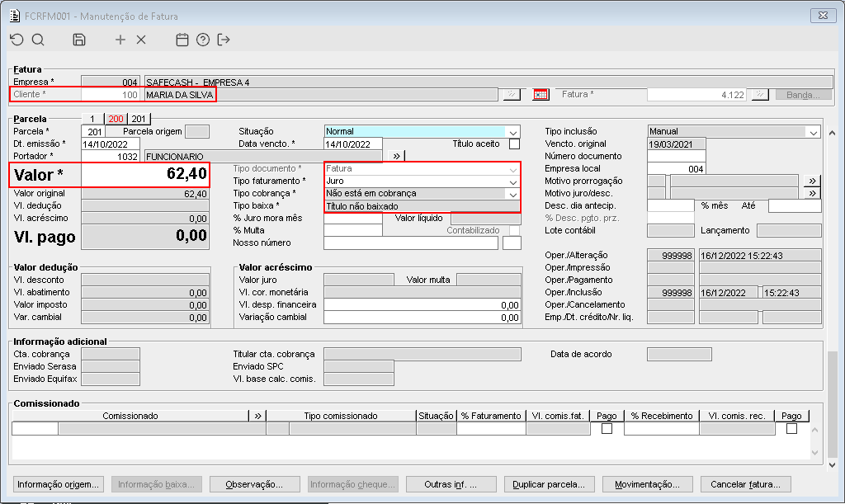Screen dimensions: 845x504
Task: Click the undo/refresh toolbar icon
Action: pos(17,40)
